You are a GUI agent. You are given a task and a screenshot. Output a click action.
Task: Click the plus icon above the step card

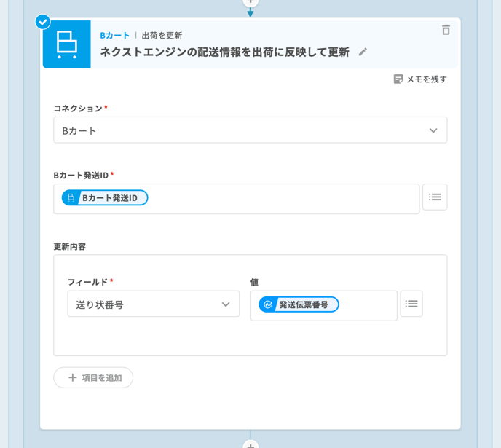[250, 2]
